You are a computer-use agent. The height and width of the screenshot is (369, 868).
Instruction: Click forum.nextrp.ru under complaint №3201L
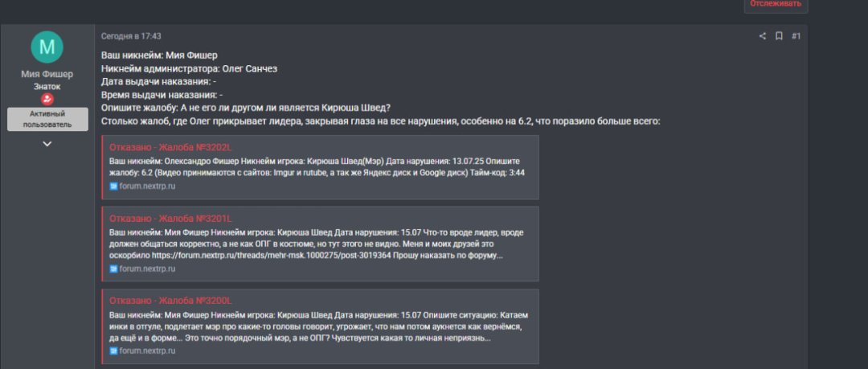[147, 269]
